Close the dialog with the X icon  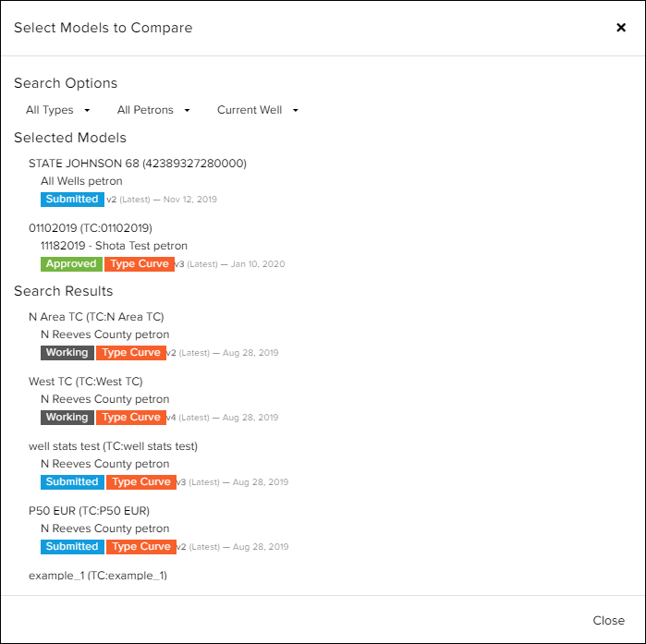tap(621, 28)
